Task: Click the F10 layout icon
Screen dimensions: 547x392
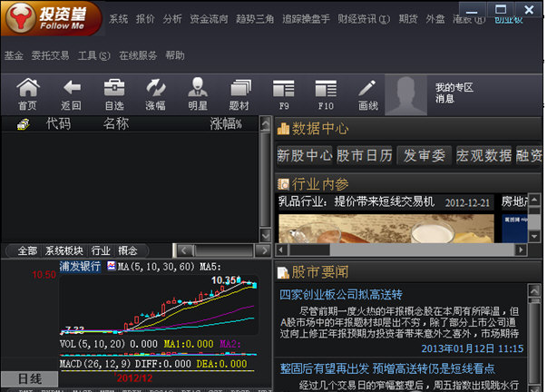Action: pos(326,88)
